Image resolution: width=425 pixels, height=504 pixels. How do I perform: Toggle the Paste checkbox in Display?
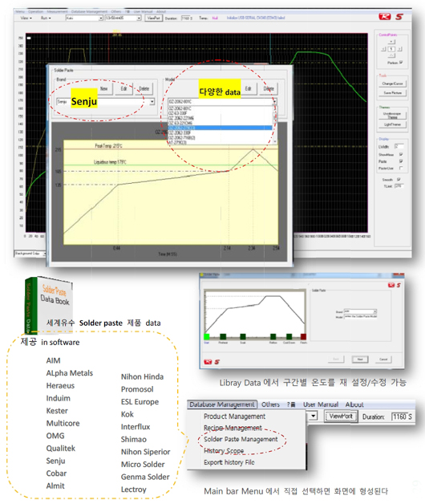tap(401, 161)
